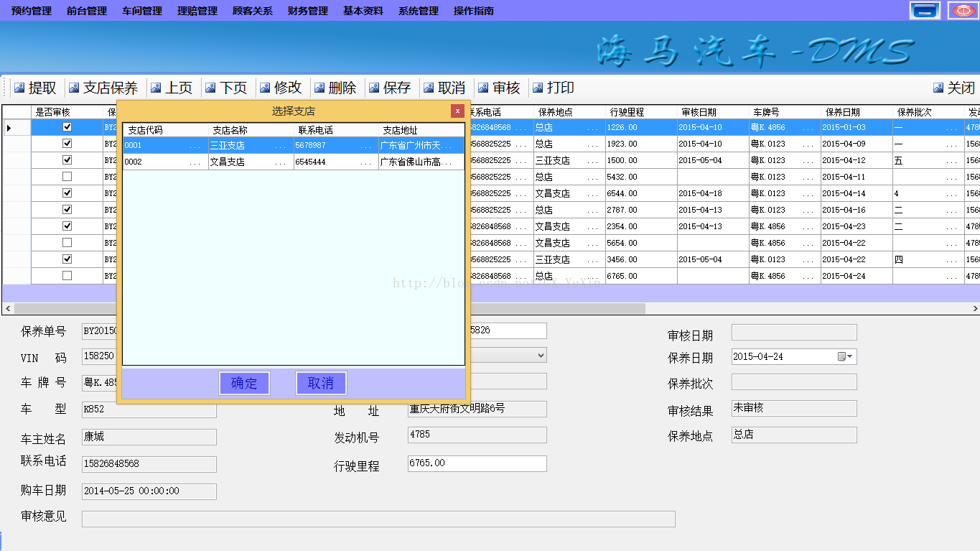Expand the combo box right of the dialog
Screen dimensions: 980x551
click(540, 355)
